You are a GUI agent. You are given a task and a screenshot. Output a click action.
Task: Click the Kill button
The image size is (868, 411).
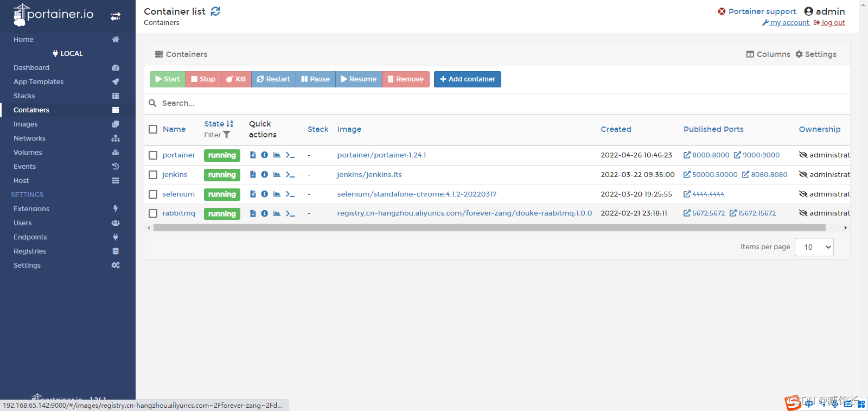(236, 79)
